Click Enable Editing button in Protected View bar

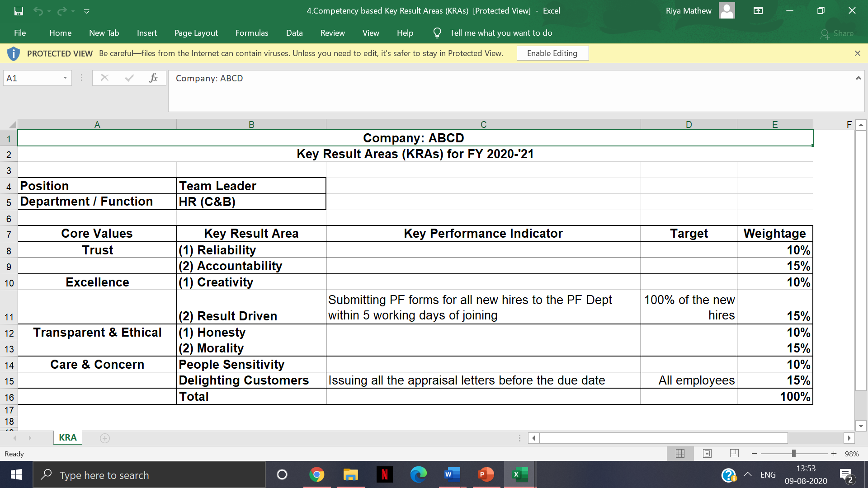551,53
